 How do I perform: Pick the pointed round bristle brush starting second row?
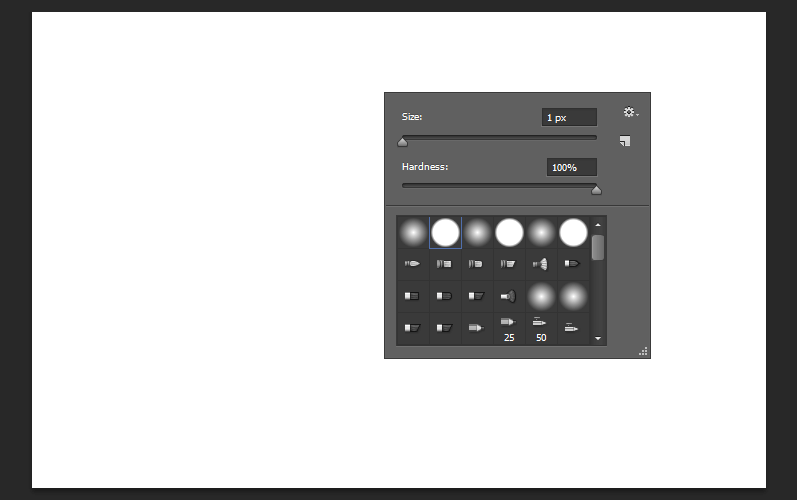(x=413, y=264)
